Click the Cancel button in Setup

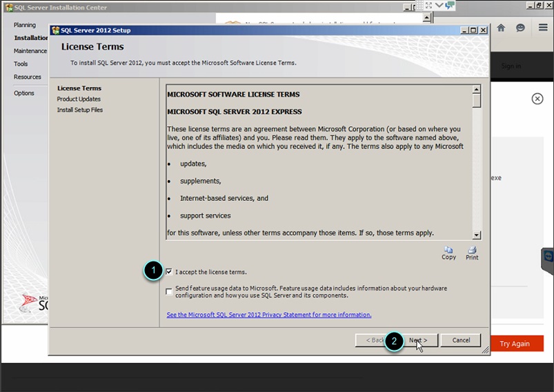tap(461, 340)
